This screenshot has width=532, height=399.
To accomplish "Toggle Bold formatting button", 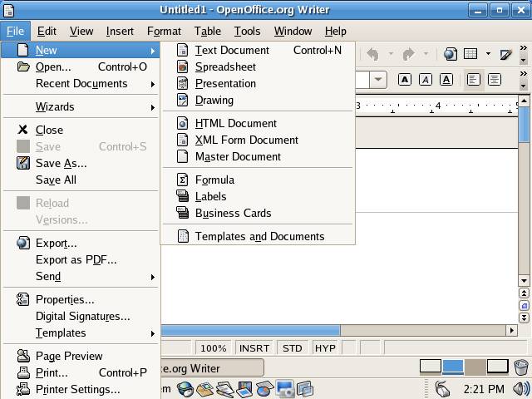I will coord(405,80).
